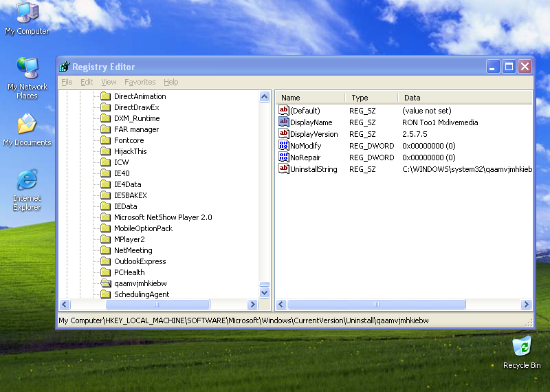Image resolution: width=550 pixels, height=392 pixels.
Task: Click the tree pane vertical scrollbar thumb
Action: 265,284
